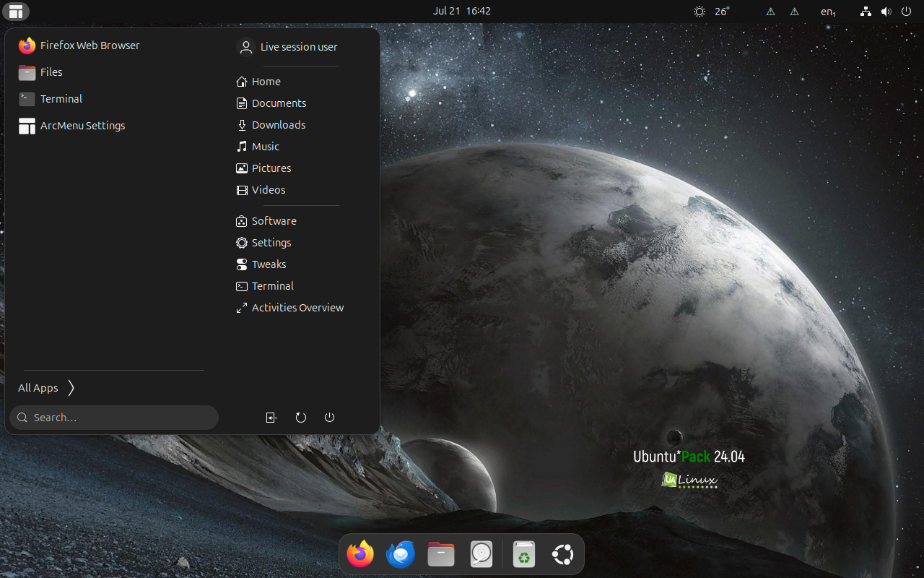Click the restart icon in ArcMenu

301,418
